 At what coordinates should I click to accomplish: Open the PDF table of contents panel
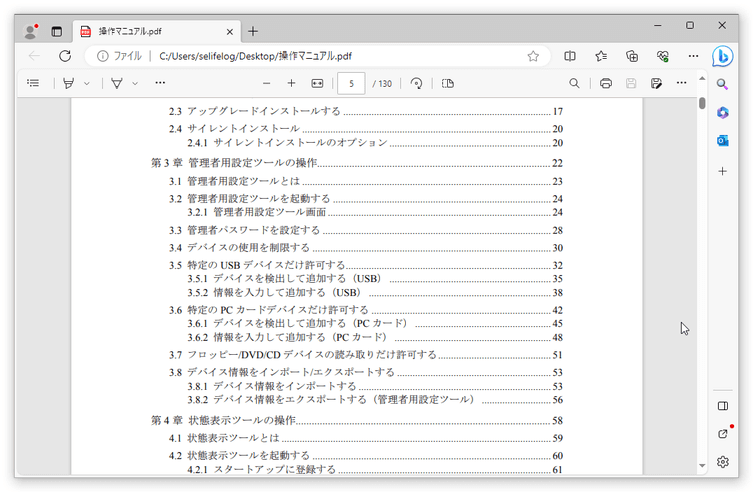click(x=34, y=83)
